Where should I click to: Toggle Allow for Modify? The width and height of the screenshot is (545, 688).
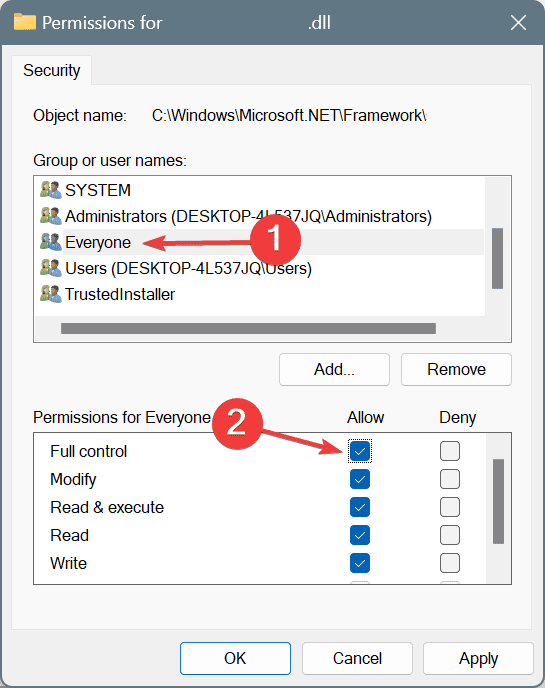[x=360, y=479]
